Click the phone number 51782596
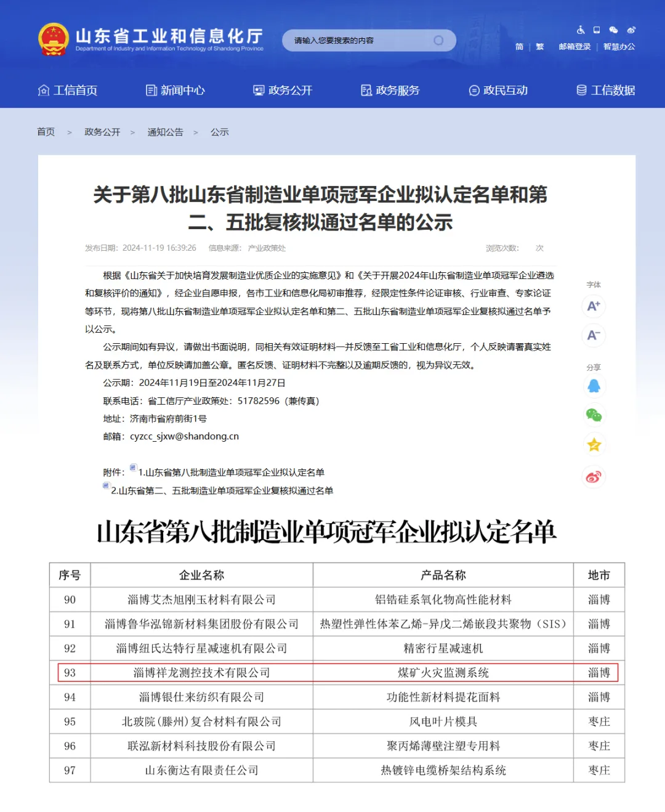The height and width of the screenshot is (812, 665). (x=259, y=401)
